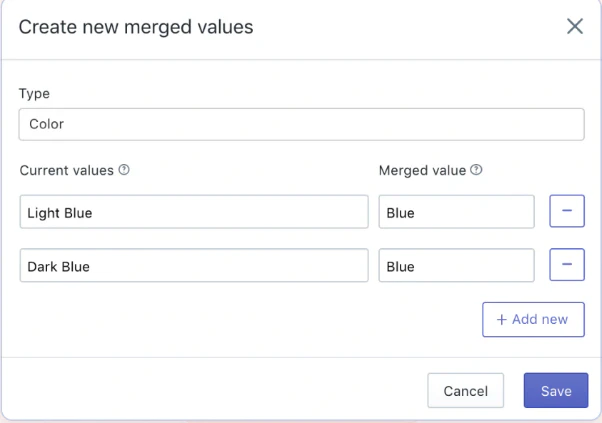Screen dimensions: 602x423
Task: Click into the Dark Blue current value field
Action: pos(193,266)
